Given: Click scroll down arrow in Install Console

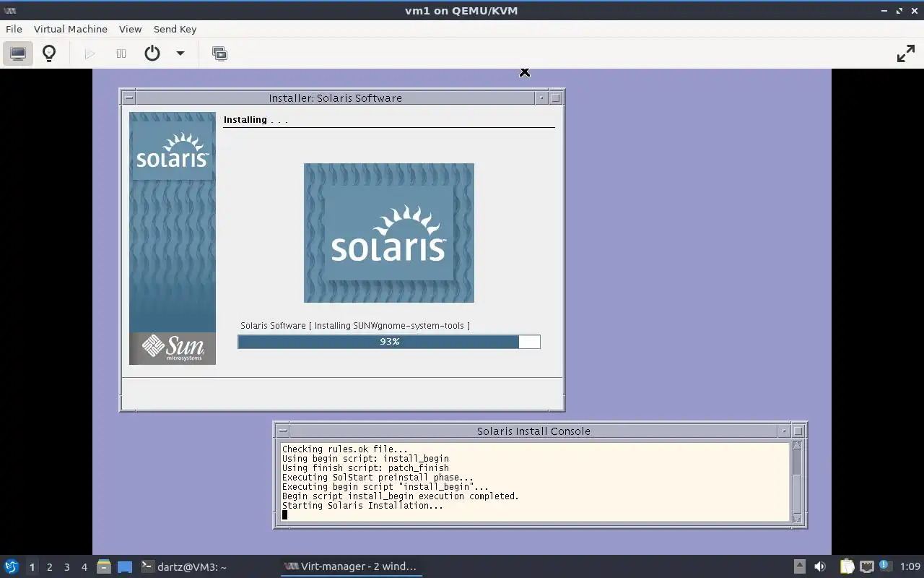Looking at the screenshot, I should tap(797, 518).
